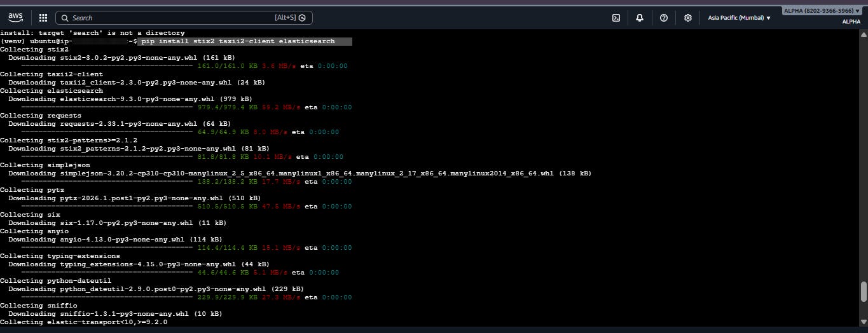Expand the Asia Pacific (Mumbai) region dropdown
Screen dimensions: 868x333
(x=739, y=18)
